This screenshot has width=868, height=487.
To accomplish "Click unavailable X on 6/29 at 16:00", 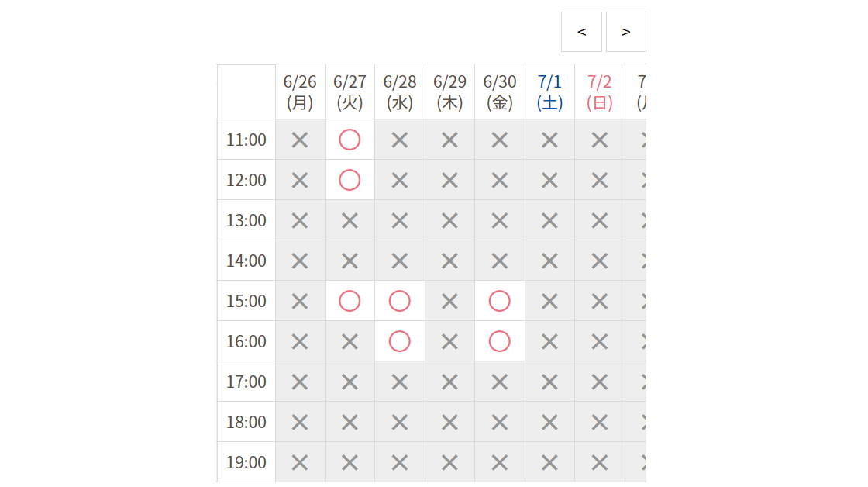I will 449,341.
